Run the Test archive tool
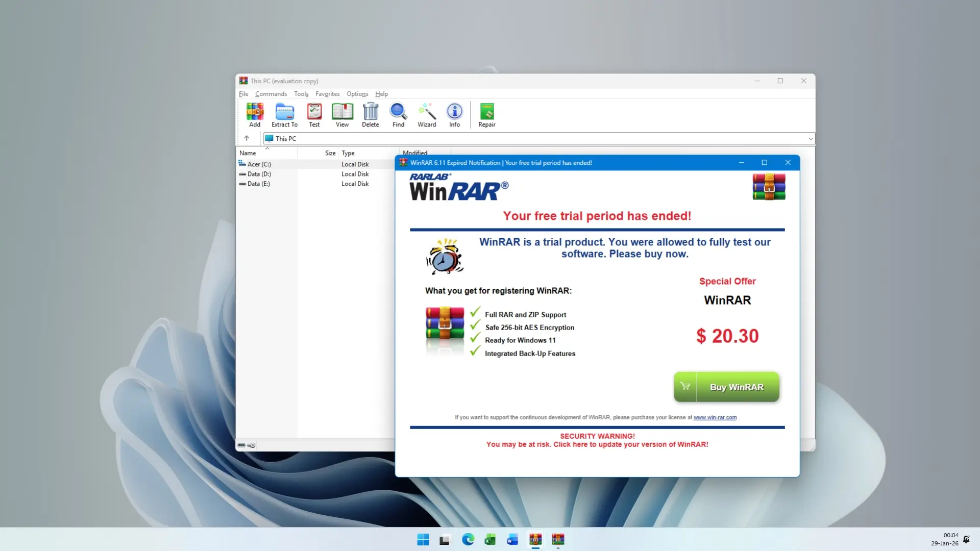 click(314, 115)
